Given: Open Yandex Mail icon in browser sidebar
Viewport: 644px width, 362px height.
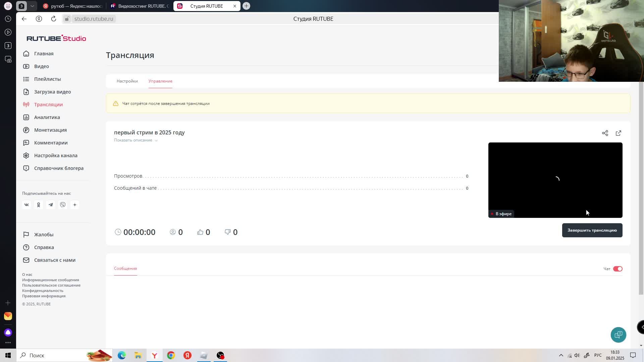Looking at the screenshot, I should coord(8,316).
